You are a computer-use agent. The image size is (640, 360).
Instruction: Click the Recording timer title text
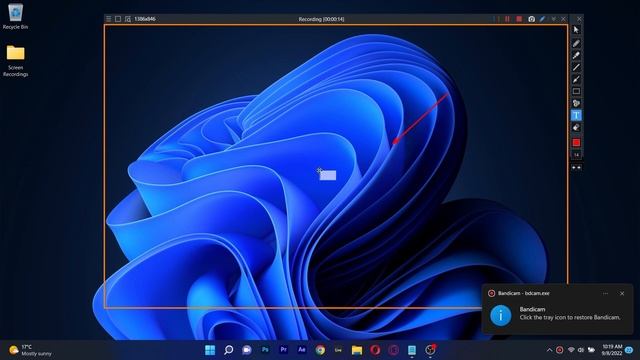point(321,19)
